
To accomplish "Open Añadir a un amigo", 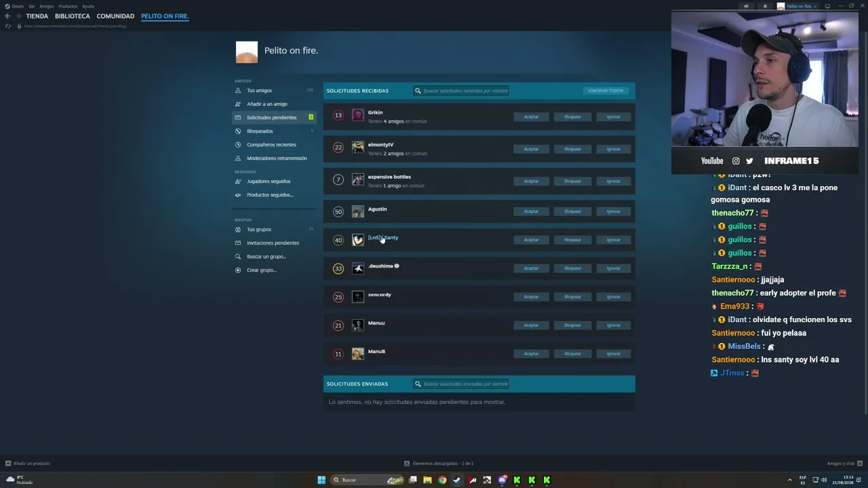I will 274,104.
